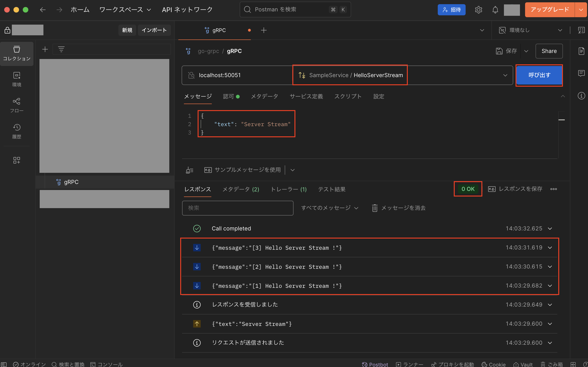Screen dimensions: 588x367
Task: Open the All Messages filter dropdown
Action: tap(330, 208)
